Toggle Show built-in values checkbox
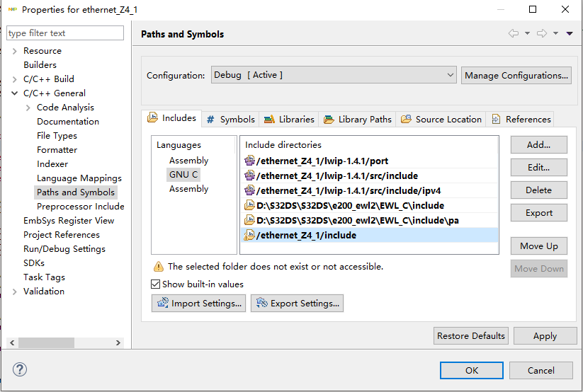The width and height of the screenshot is (583, 392). pos(156,284)
